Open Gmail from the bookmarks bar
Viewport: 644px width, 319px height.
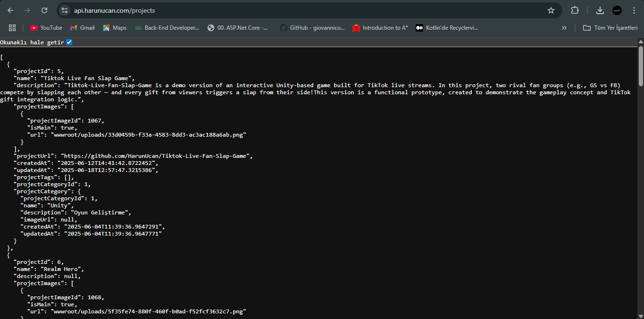click(x=82, y=27)
